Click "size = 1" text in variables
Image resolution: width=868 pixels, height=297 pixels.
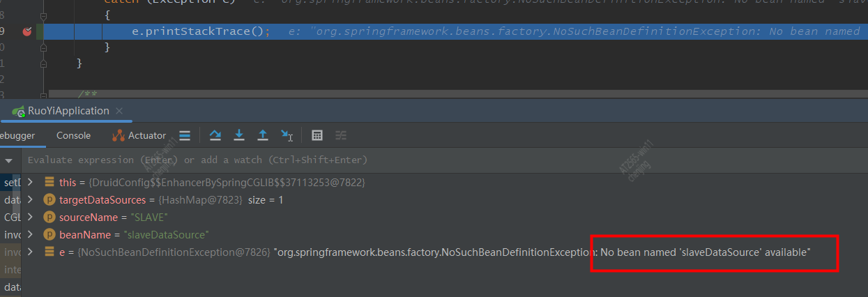pos(266,200)
